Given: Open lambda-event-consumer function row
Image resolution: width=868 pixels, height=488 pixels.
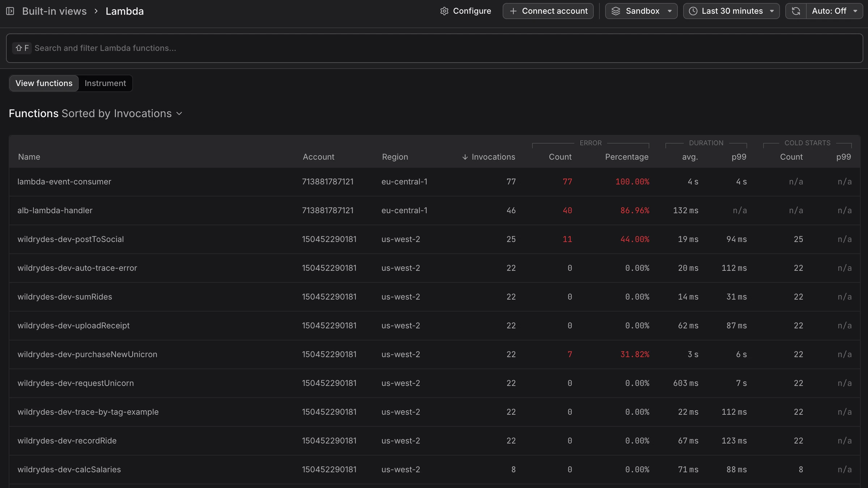Looking at the screenshot, I should (x=434, y=182).
